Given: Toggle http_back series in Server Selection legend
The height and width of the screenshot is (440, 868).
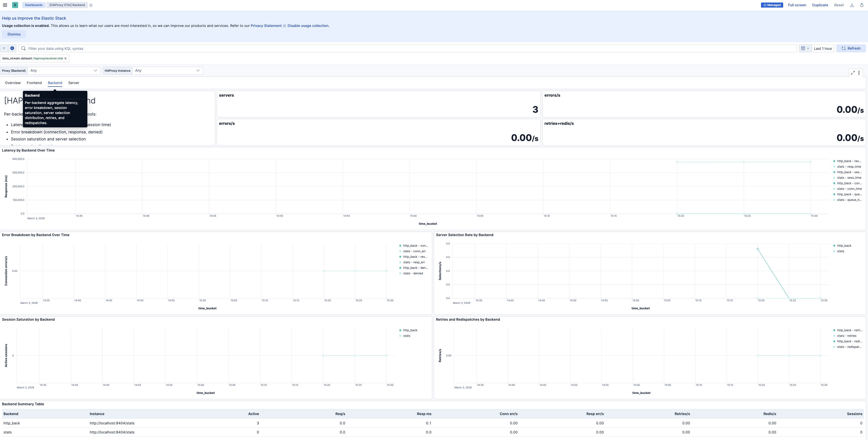Looking at the screenshot, I should [844, 246].
